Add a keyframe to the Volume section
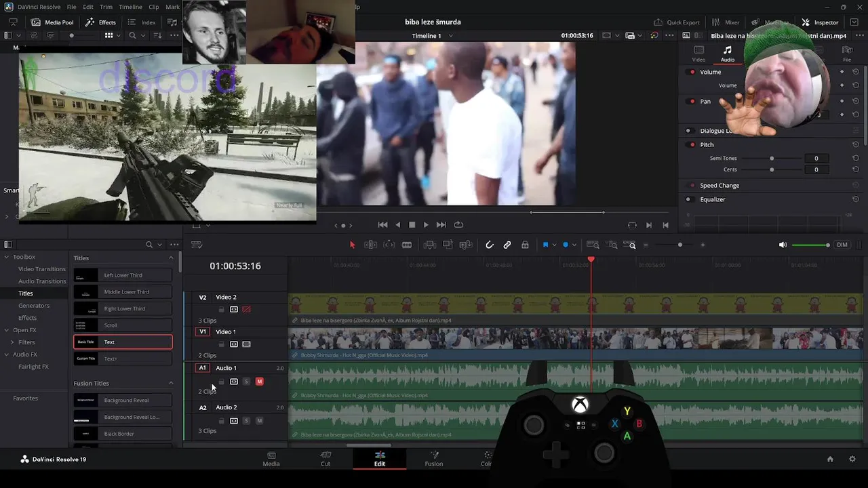The width and height of the screenshot is (868, 488). point(842,72)
